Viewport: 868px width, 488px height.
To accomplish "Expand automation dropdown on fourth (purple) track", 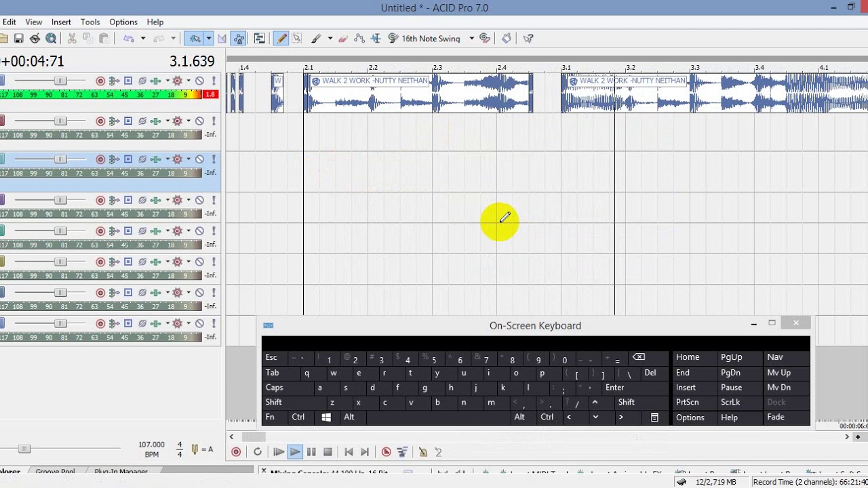I will pos(189,200).
